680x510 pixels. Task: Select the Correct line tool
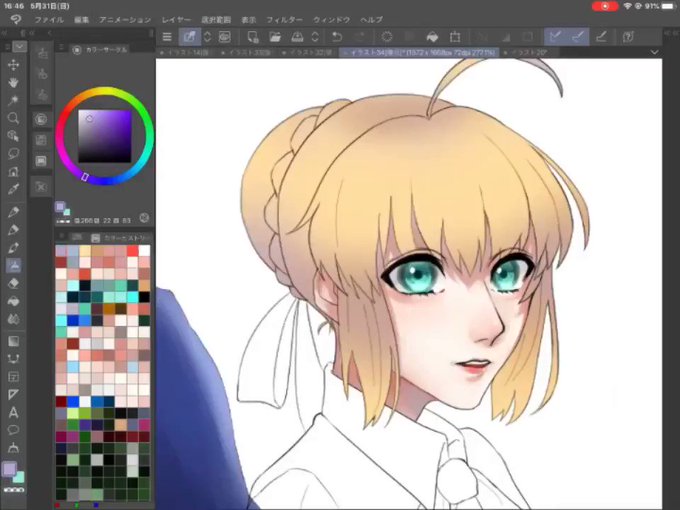pos(13,447)
